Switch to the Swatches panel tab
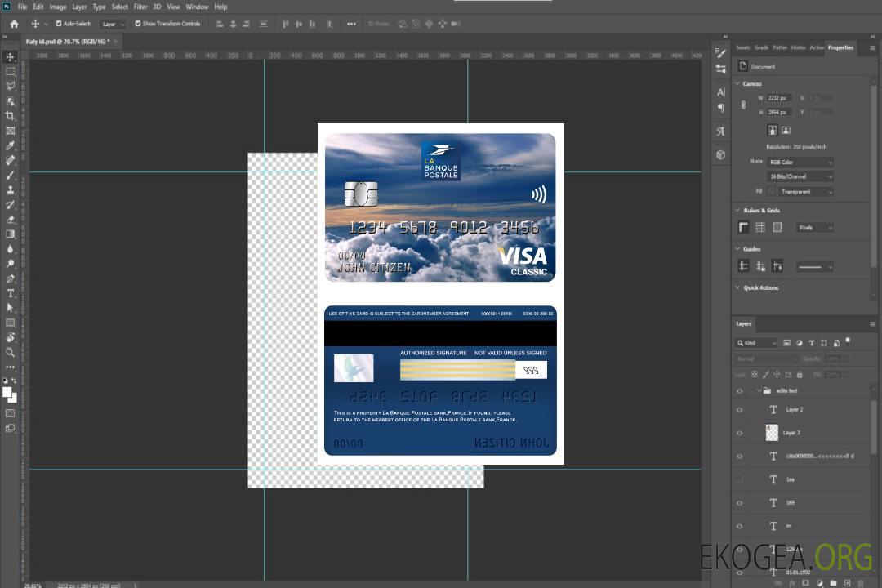Viewport: 882px width, 588px height. [742, 48]
